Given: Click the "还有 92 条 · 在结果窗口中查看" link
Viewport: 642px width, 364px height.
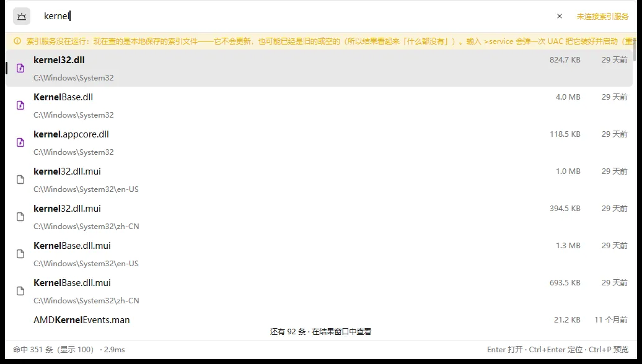Looking at the screenshot, I should click(320, 332).
